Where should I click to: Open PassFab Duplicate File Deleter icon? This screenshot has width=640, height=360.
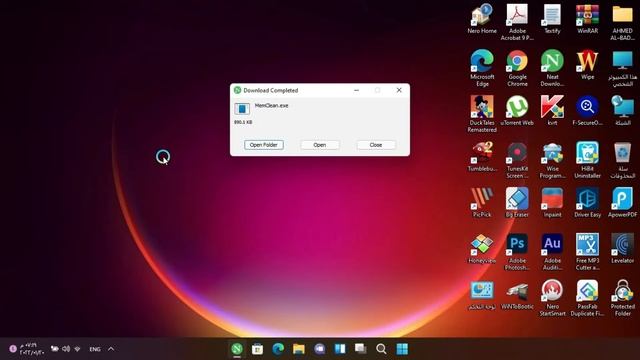pos(587,297)
